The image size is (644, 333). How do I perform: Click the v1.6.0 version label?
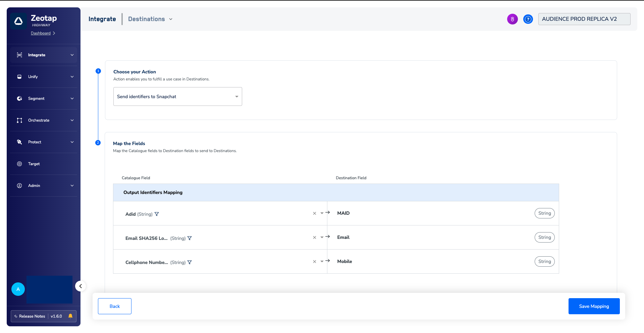pos(56,316)
